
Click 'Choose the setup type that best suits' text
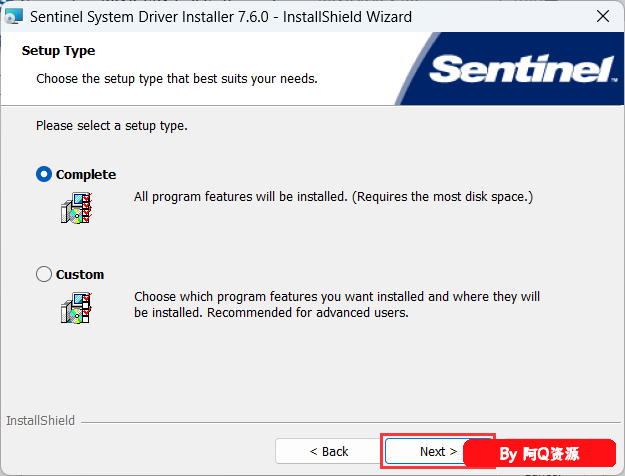coord(177,79)
